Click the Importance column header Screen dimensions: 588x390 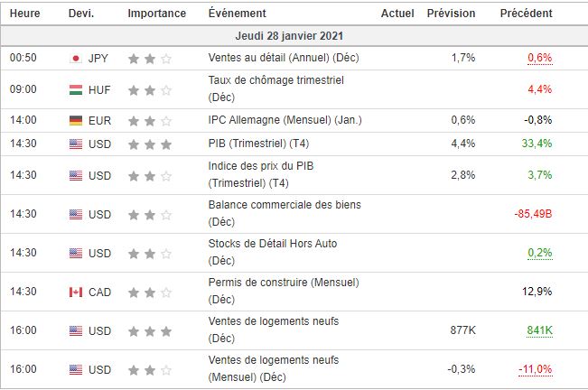point(156,14)
